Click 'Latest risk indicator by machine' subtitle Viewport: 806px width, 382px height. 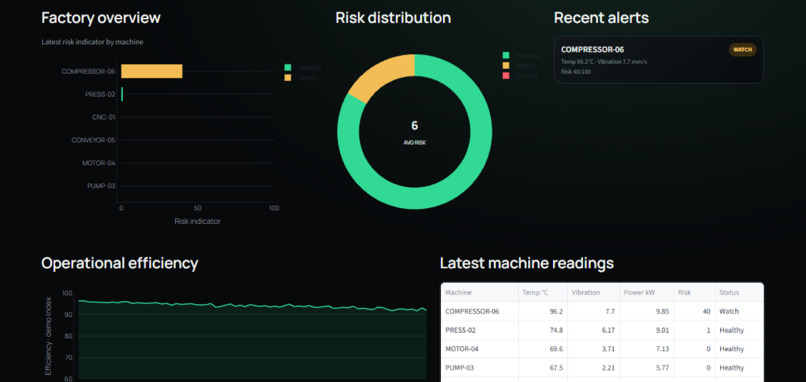click(93, 42)
